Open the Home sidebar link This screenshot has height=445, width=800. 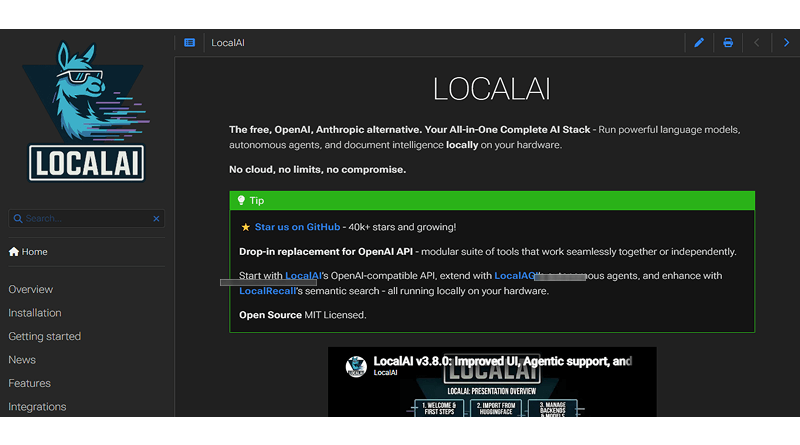point(28,252)
